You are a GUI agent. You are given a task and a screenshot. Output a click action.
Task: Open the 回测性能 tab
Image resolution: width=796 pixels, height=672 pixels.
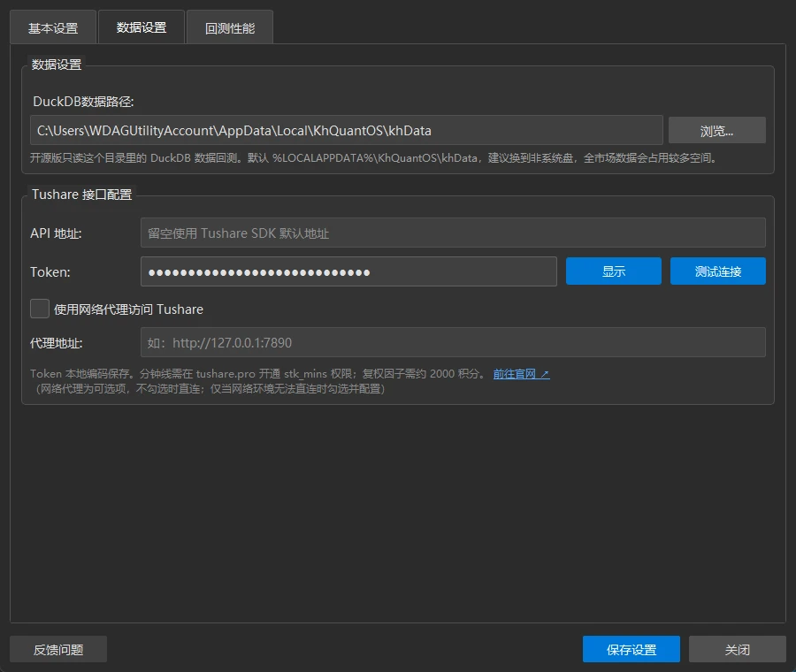(x=229, y=27)
